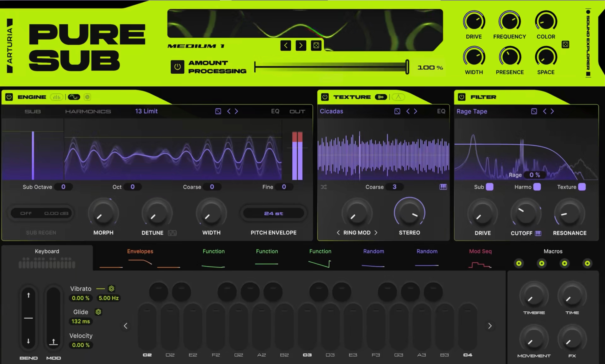Image resolution: width=605 pixels, height=364 pixels.
Task: Open the Engine settings gear
Action: point(87,97)
